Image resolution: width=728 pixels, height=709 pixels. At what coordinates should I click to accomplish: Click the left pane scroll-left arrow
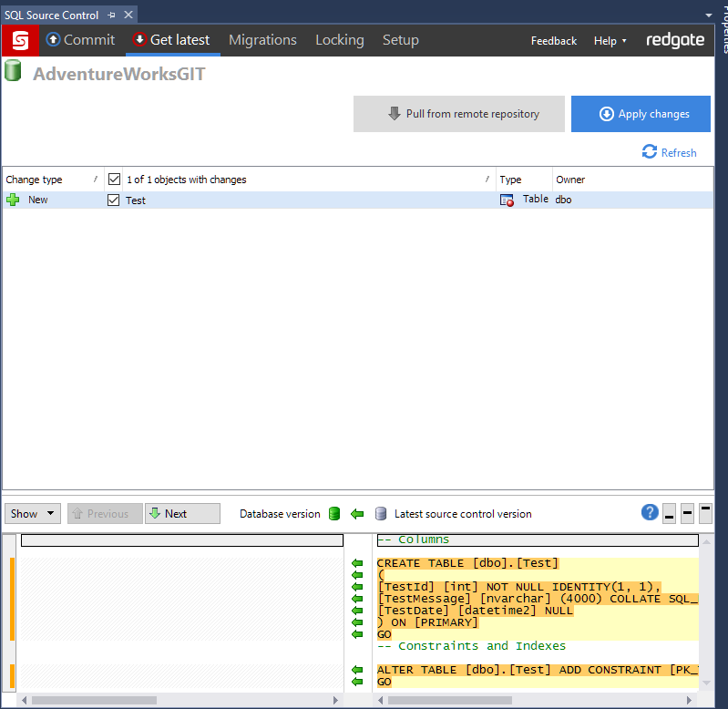tap(24, 700)
